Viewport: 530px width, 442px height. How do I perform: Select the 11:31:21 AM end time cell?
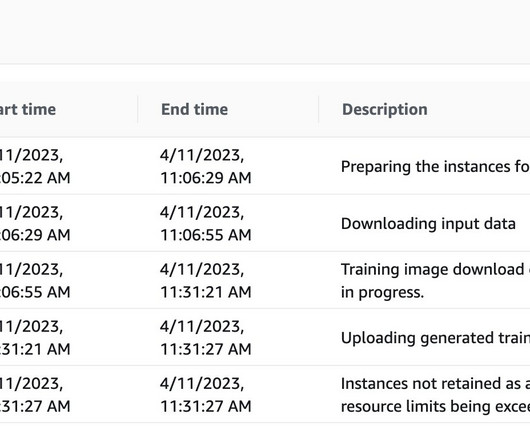(206, 280)
